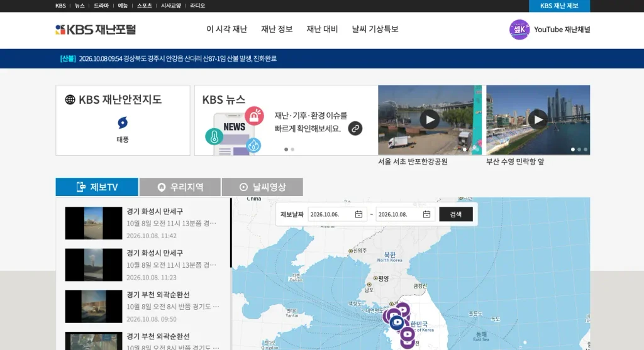
Task: Open thumbnail of report dated 2026.10.08. 11:42
Action: (x=94, y=223)
